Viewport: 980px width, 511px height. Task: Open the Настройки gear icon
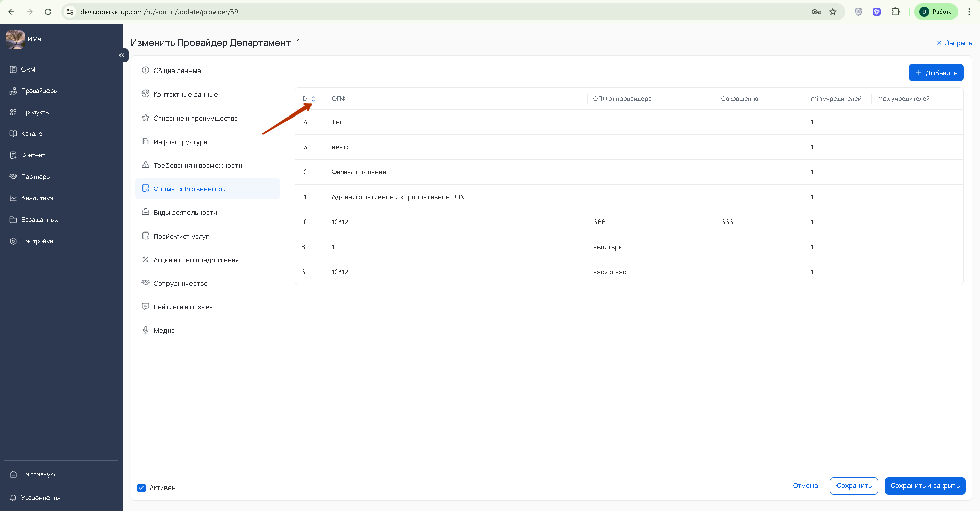(x=13, y=241)
